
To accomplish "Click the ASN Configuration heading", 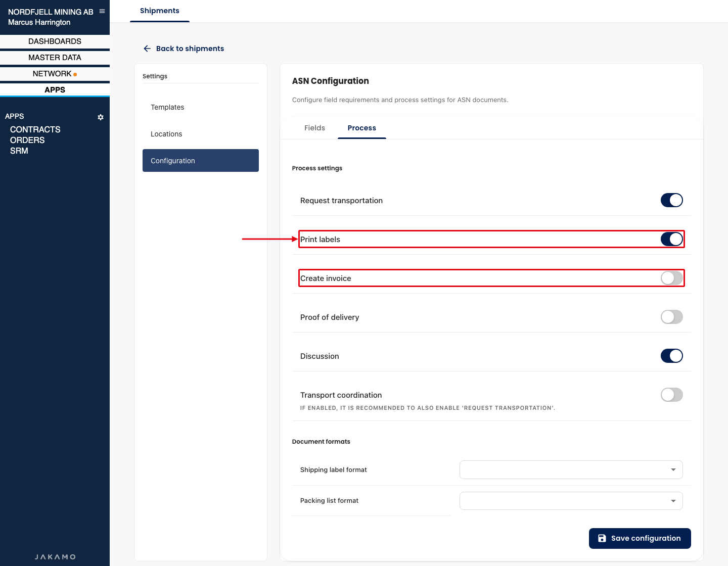I will click(331, 81).
